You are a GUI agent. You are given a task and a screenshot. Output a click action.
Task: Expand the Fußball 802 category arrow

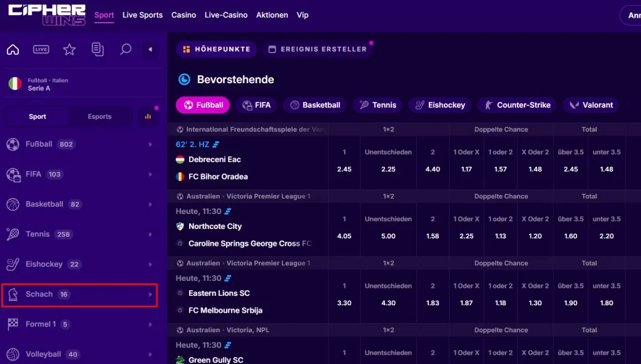[150, 144]
